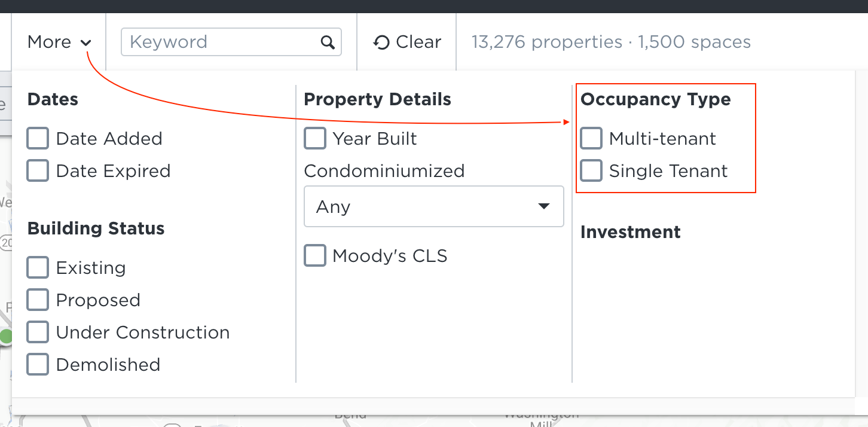Viewport: 868px width, 427px height.
Task: Select the Single Tenant checkbox
Action: click(591, 171)
